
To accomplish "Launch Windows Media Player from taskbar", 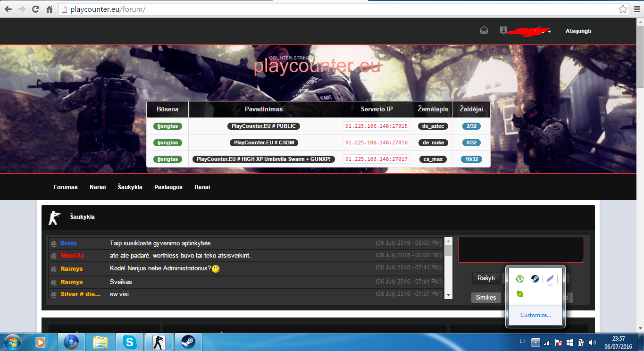I will pos(42,342).
